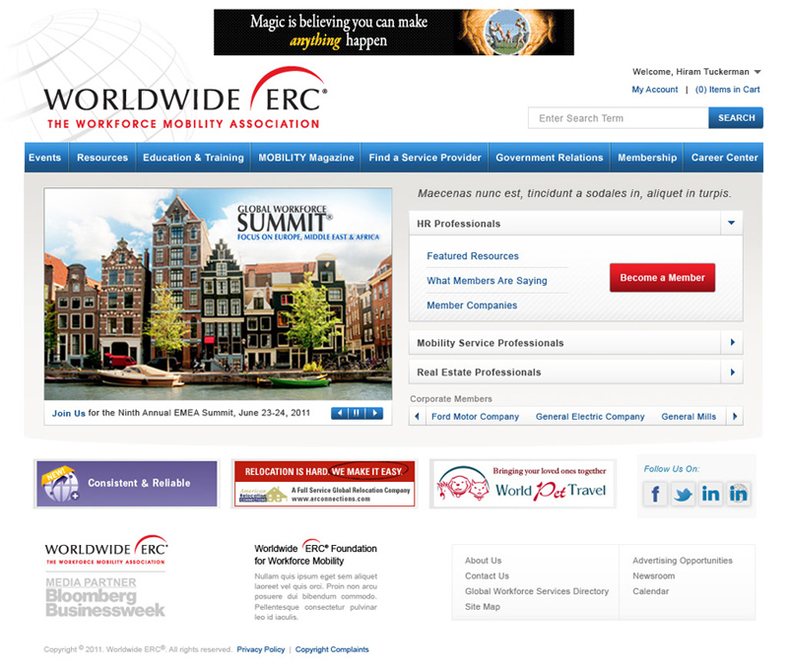Open the Welcome, Hiram Tuckerman dropdown arrow

pos(757,72)
